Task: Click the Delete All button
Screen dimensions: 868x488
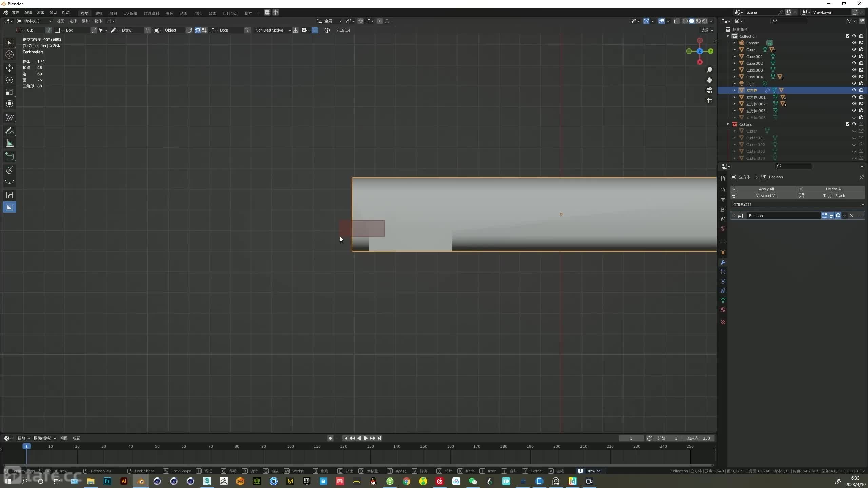Action: coord(831,189)
